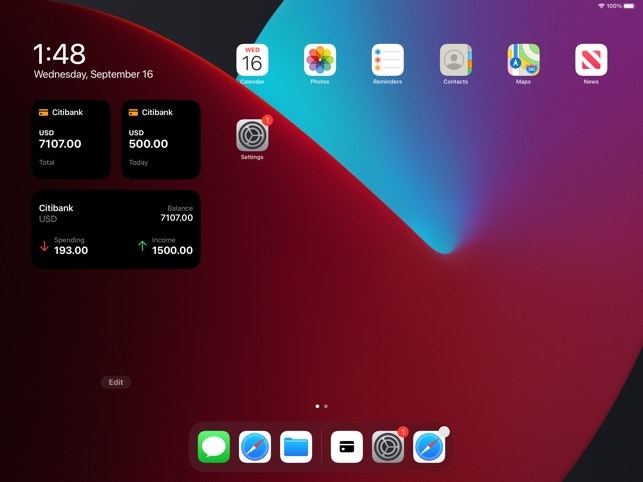The image size is (643, 482).
Task: Open the News app
Action: pyautogui.click(x=591, y=60)
